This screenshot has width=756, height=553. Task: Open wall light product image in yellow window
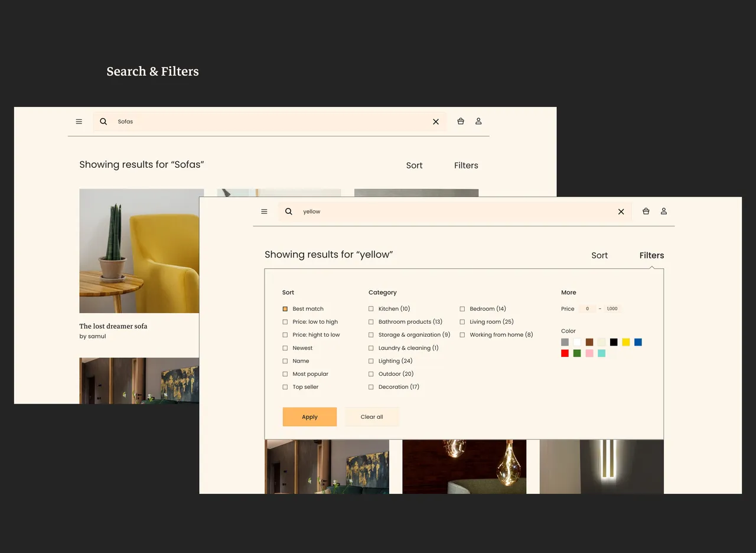pyautogui.click(x=601, y=467)
